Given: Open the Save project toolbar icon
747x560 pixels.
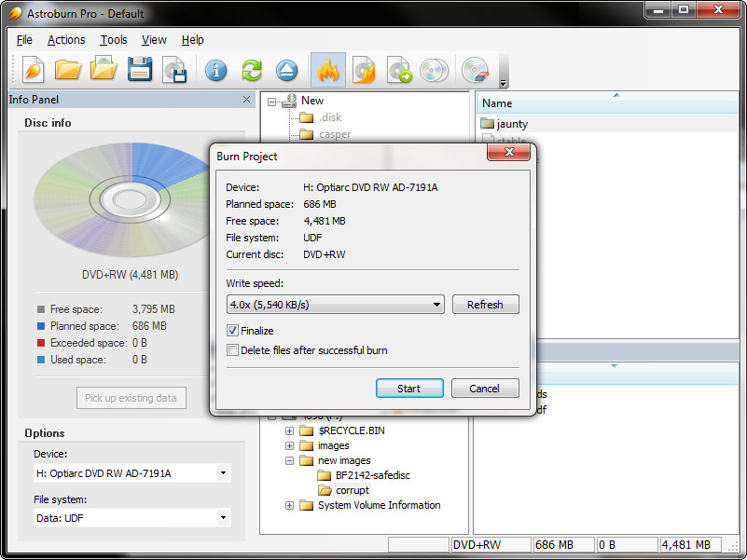Looking at the screenshot, I should tap(139, 70).
